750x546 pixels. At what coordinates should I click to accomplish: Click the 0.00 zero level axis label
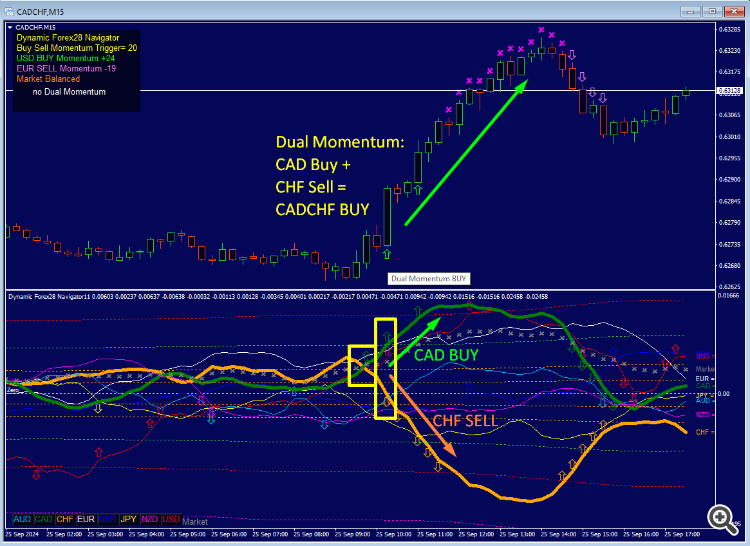(724, 394)
